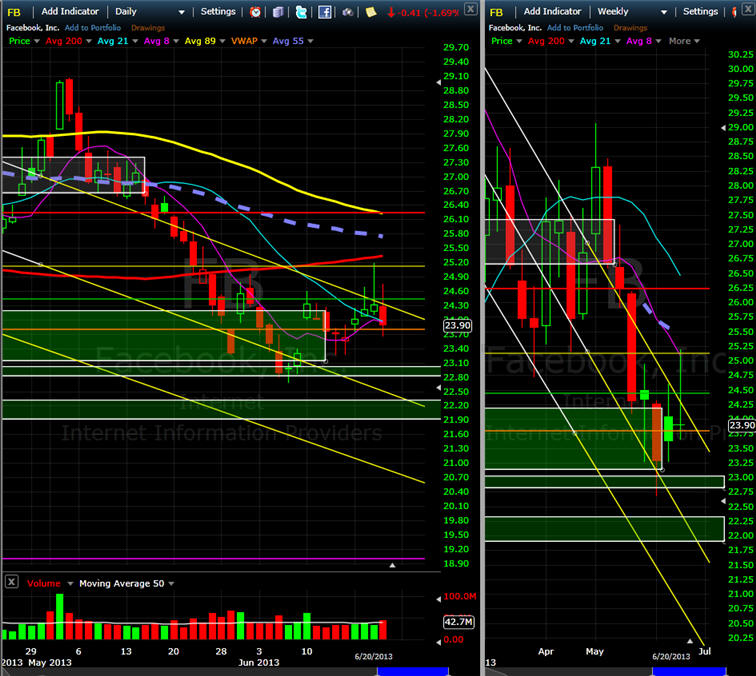The image size is (756, 676).
Task: Click the FB ticker symbol in daily chart
Action: (14, 12)
